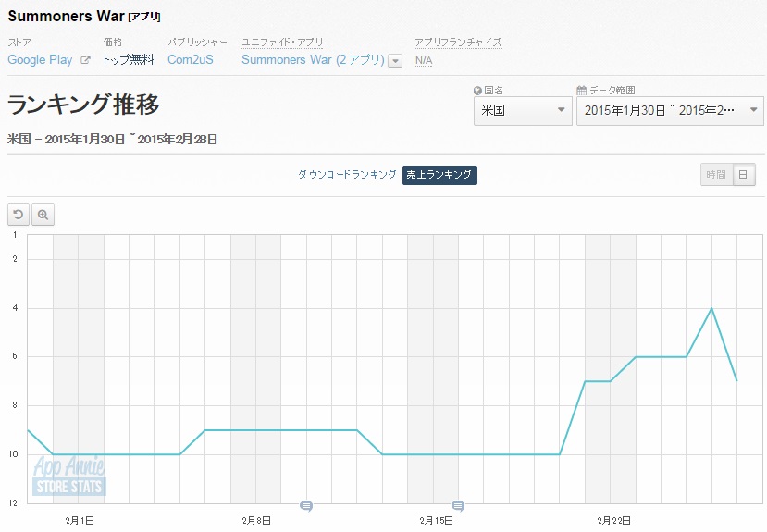Screen dimensions: 767x532
Task: Switch to 日 daily view
Action: pyautogui.click(x=744, y=175)
